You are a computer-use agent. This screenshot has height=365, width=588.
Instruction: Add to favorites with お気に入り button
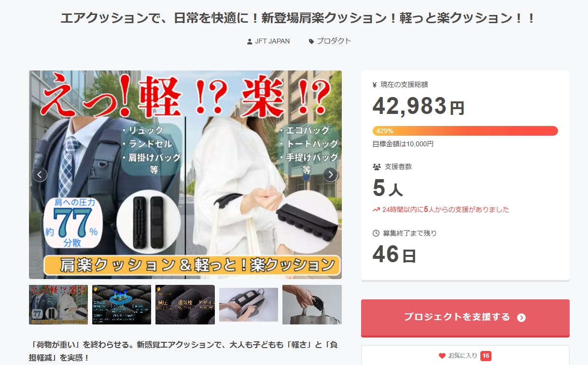(465, 356)
